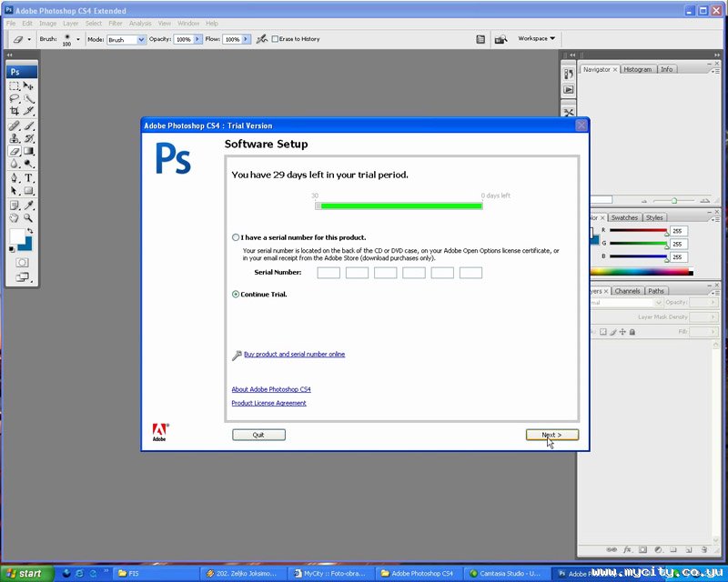Click the color spectrum ramp in Color panel
This screenshot has height=582, width=728.
click(x=642, y=272)
